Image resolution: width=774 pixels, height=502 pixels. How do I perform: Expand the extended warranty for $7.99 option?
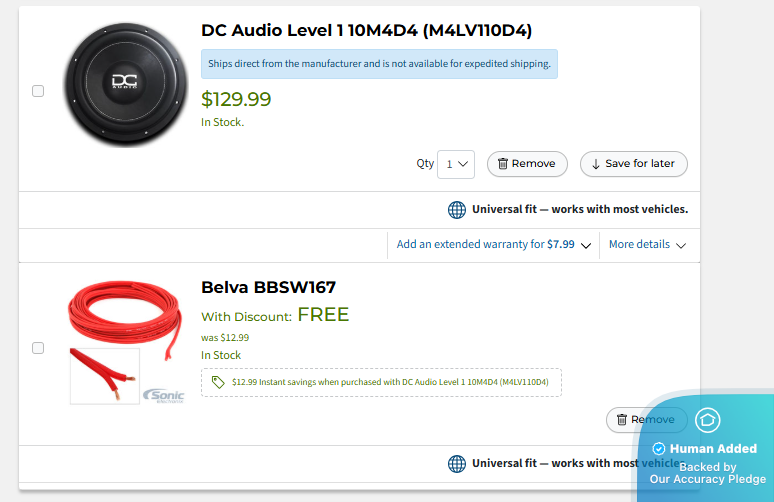(x=494, y=244)
